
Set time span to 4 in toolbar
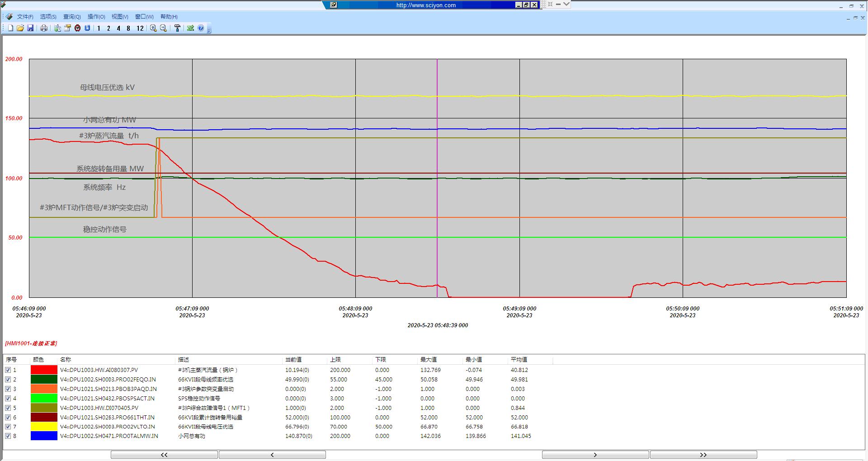pyautogui.click(x=118, y=28)
